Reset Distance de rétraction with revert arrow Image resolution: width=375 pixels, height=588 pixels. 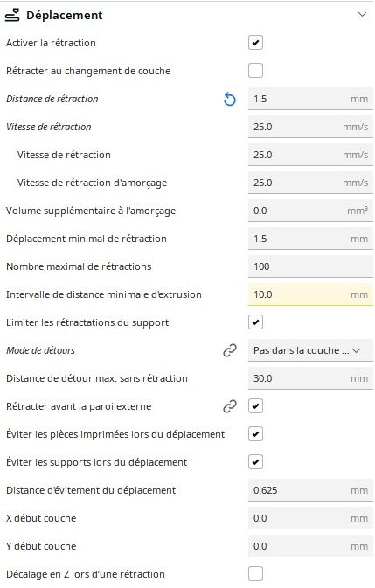[x=230, y=99]
